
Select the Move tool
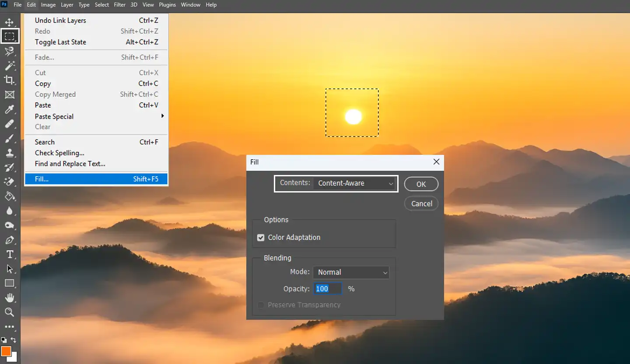pos(9,23)
